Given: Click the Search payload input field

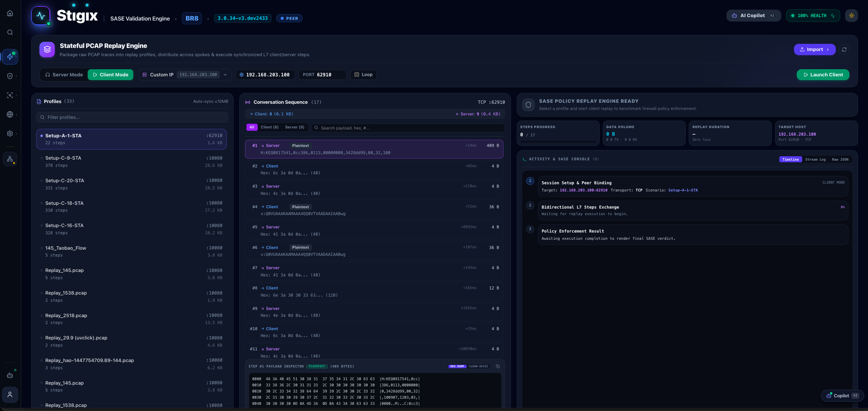Looking at the screenshot, I should tap(408, 128).
